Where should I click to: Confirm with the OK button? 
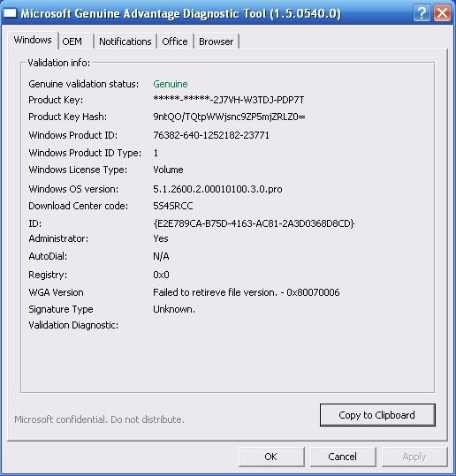(x=271, y=457)
